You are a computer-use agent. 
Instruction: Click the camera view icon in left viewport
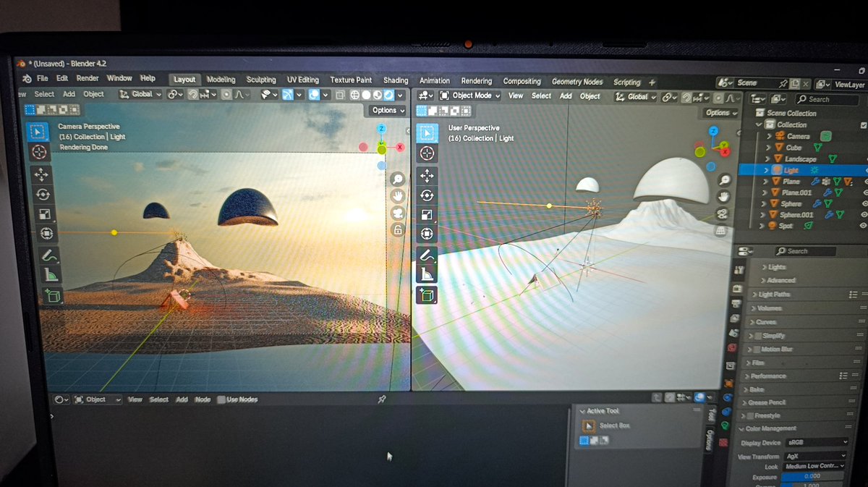pyautogui.click(x=397, y=213)
